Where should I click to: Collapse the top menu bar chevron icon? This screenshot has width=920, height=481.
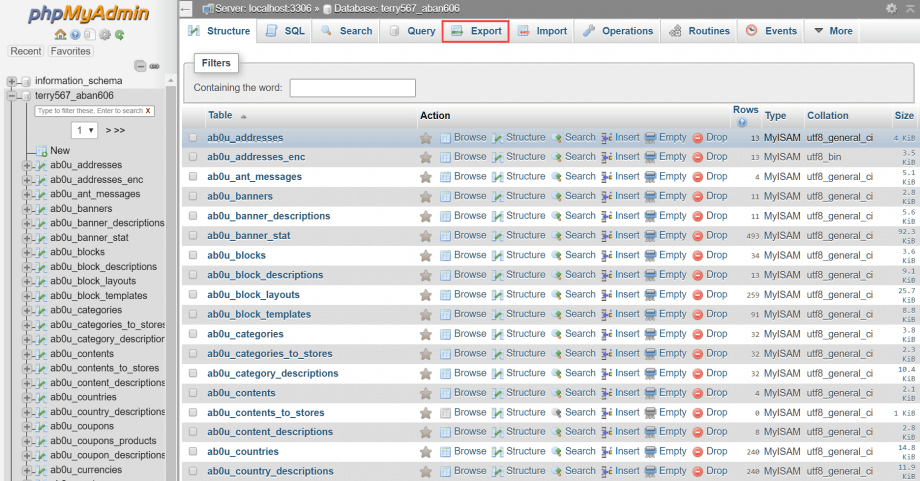910,8
